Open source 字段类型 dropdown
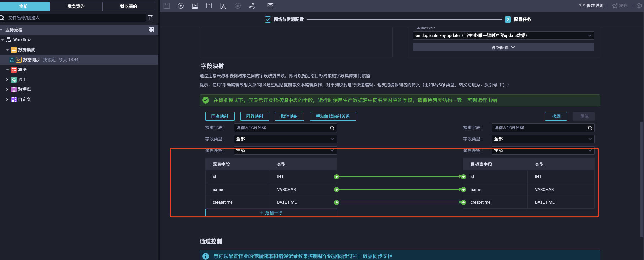Image resolution: width=644 pixels, height=260 pixels. coord(285,139)
